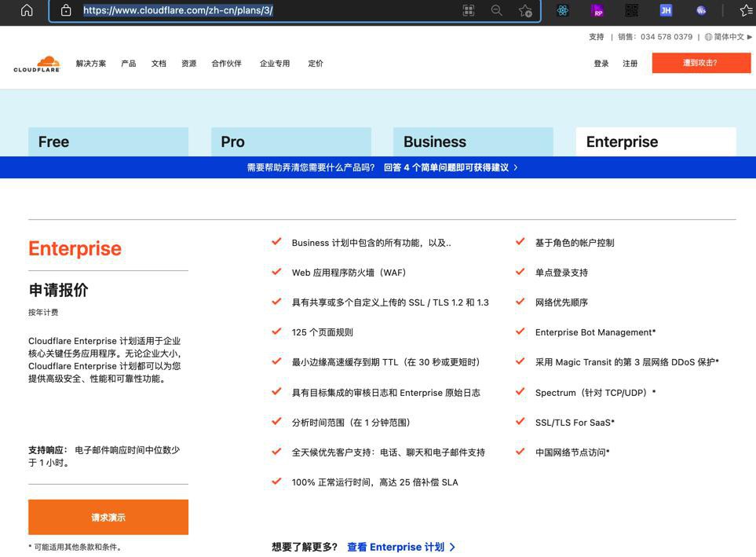
Task: Open the 回答 4 个简单问题即可获得建议 banner link
Action: point(451,167)
